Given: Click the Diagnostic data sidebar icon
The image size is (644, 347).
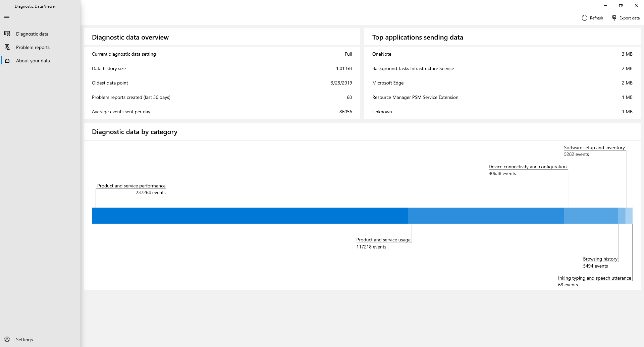Looking at the screenshot, I should tap(7, 34).
